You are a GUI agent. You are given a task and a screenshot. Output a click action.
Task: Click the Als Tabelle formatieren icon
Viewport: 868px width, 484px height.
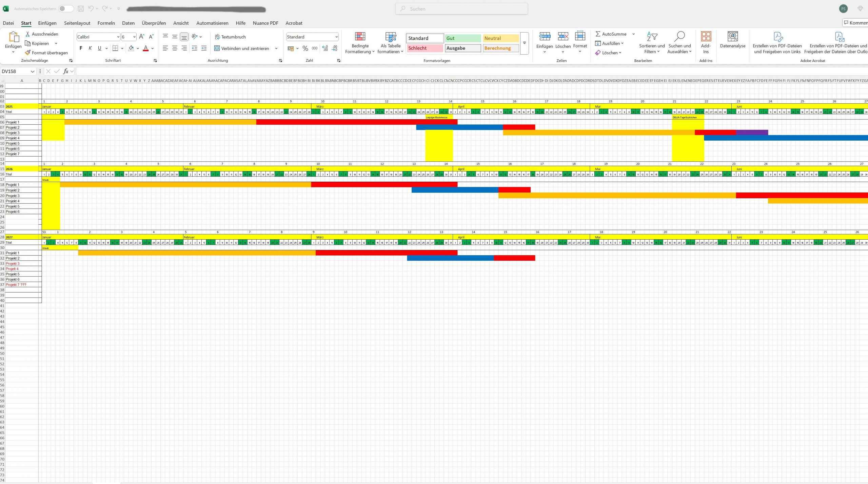pyautogui.click(x=390, y=37)
